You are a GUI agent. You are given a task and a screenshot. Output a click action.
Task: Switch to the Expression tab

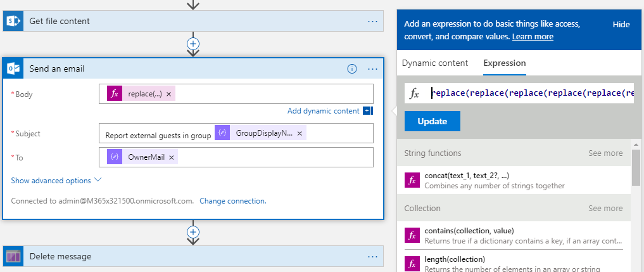click(504, 63)
